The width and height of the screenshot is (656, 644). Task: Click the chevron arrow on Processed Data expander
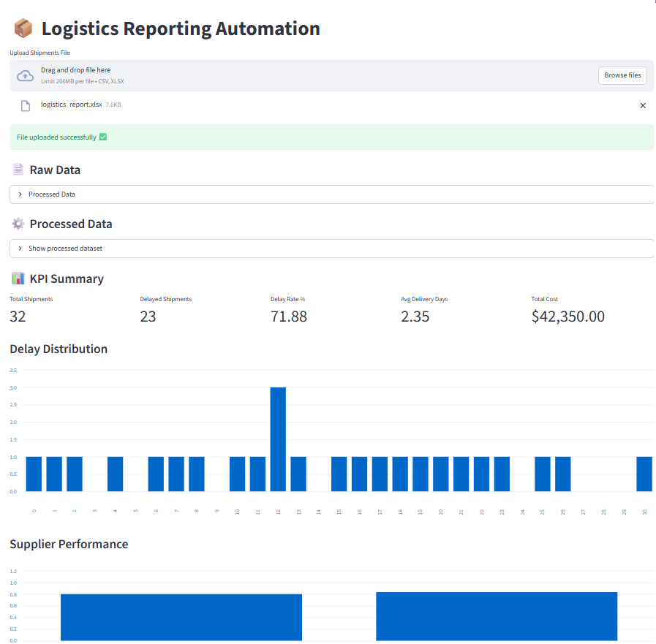coord(20,194)
